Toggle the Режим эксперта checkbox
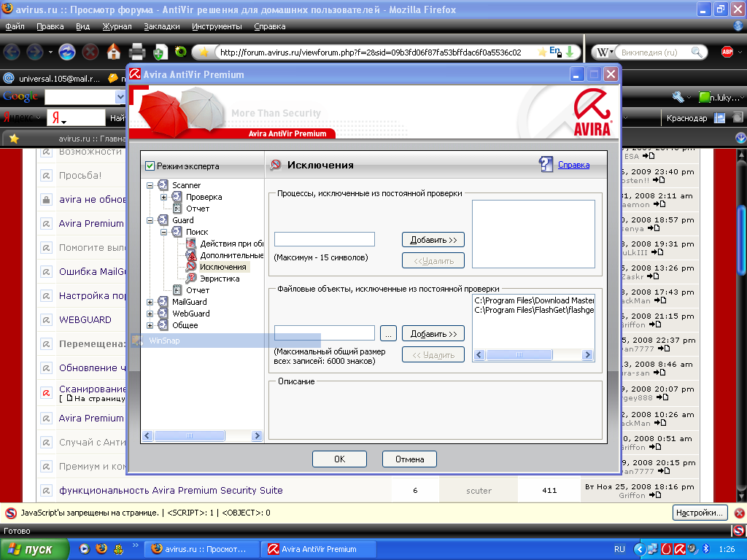 click(x=150, y=166)
